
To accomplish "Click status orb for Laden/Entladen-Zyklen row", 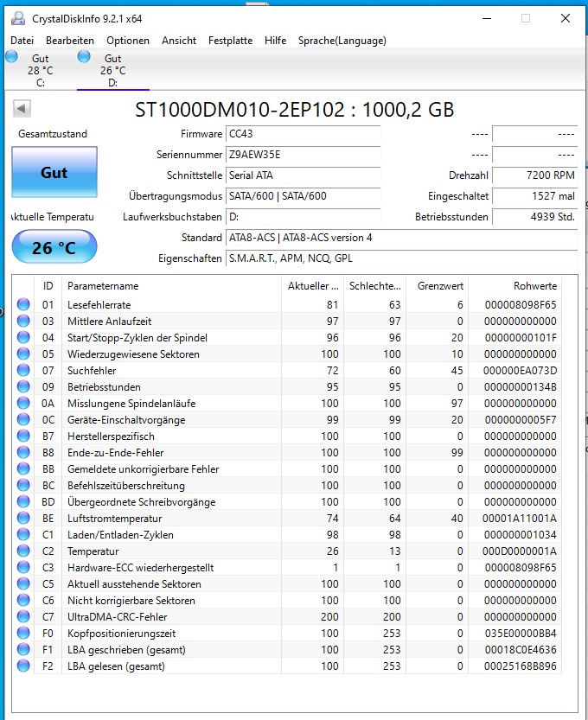I will coord(23,534).
